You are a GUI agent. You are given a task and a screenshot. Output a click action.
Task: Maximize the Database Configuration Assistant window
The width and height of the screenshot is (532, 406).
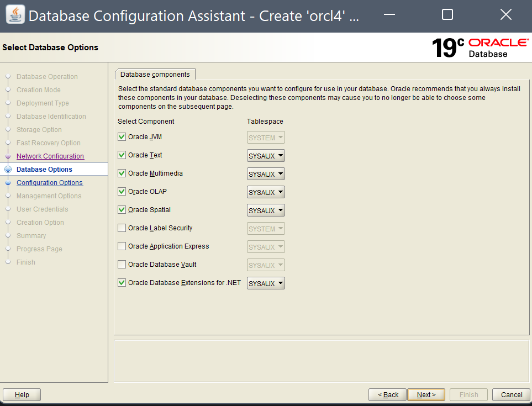pos(447,15)
